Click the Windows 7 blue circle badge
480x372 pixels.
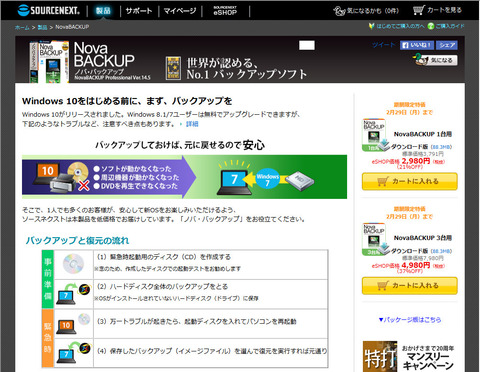click(x=267, y=180)
